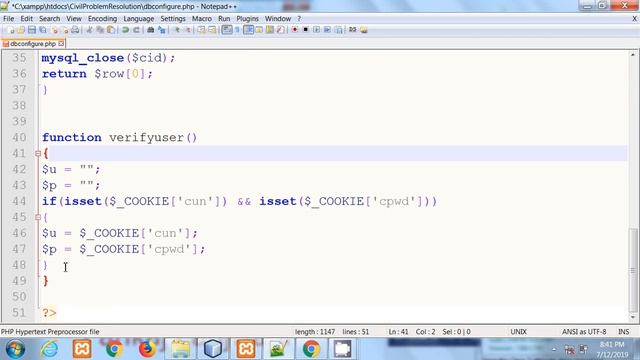Viewport: 640px width, 360px height.
Task: Save the current file via toolbar
Action: [32, 30]
